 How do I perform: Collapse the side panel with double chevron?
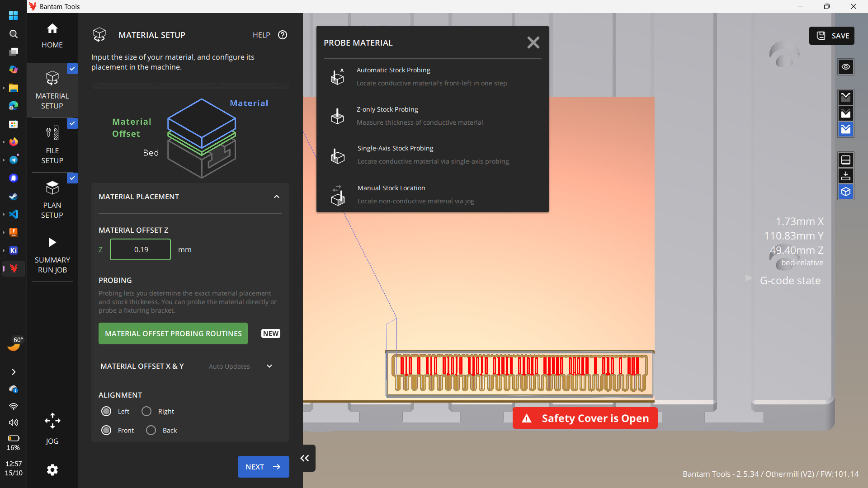305,458
